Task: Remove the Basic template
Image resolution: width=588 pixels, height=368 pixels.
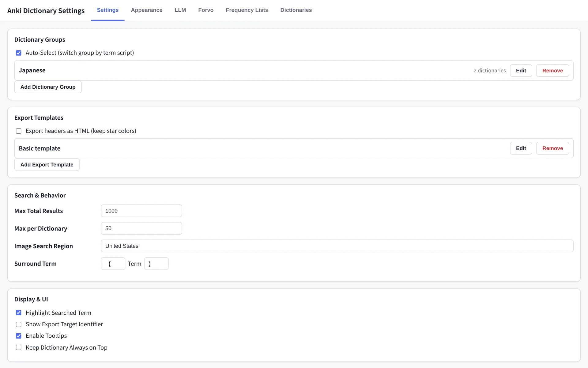Action: click(x=552, y=148)
